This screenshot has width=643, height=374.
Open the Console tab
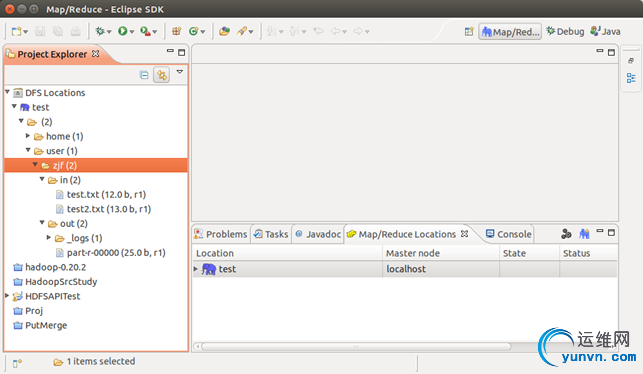coord(508,234)
